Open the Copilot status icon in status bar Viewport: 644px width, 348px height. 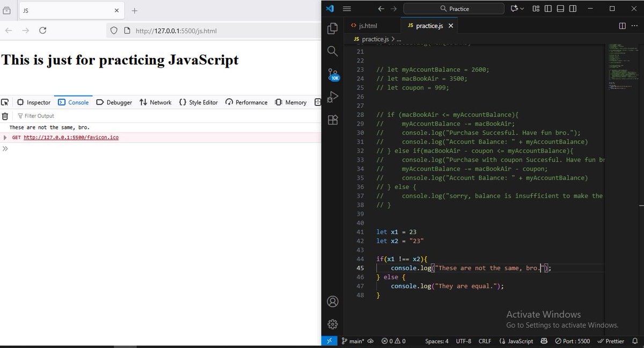[544, 341]
